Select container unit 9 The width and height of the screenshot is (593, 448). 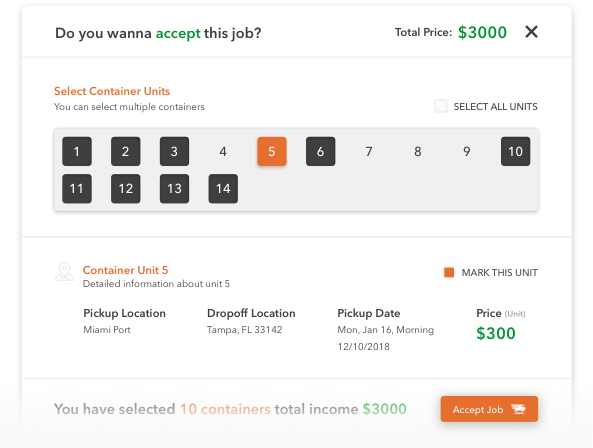(x=467, y=151)
